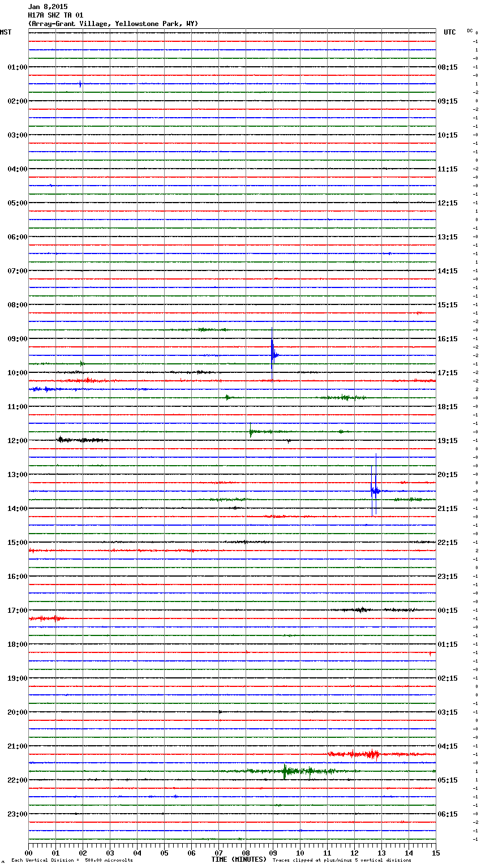The width and height of the screenshot is (481, 868).
Task: Select the 07:00 MST time label
Action: [17, 271]
